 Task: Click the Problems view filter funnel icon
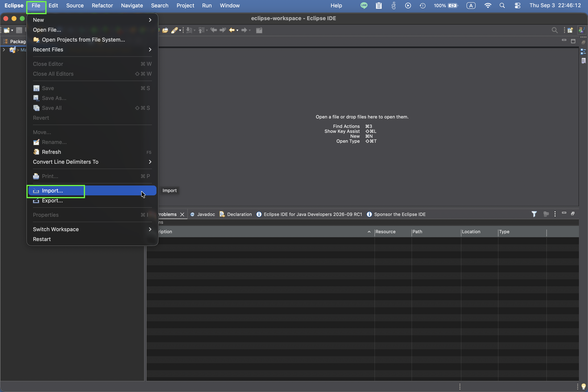click(534, 214)
